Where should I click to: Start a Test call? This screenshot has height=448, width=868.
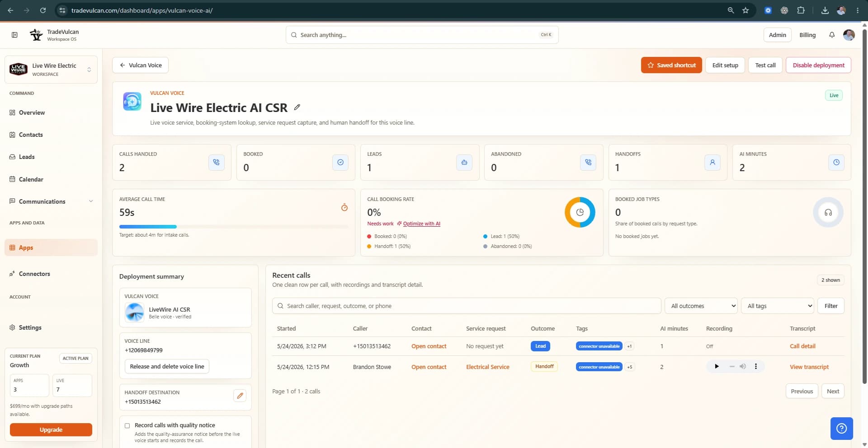pos(765,65)
